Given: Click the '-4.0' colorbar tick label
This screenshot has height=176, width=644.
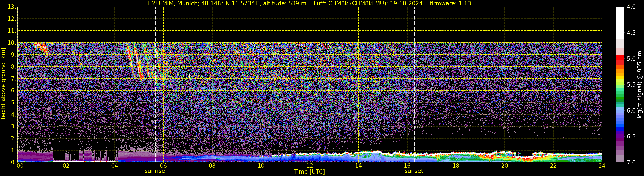Looking at the screenshot, I should click(630, 7).
